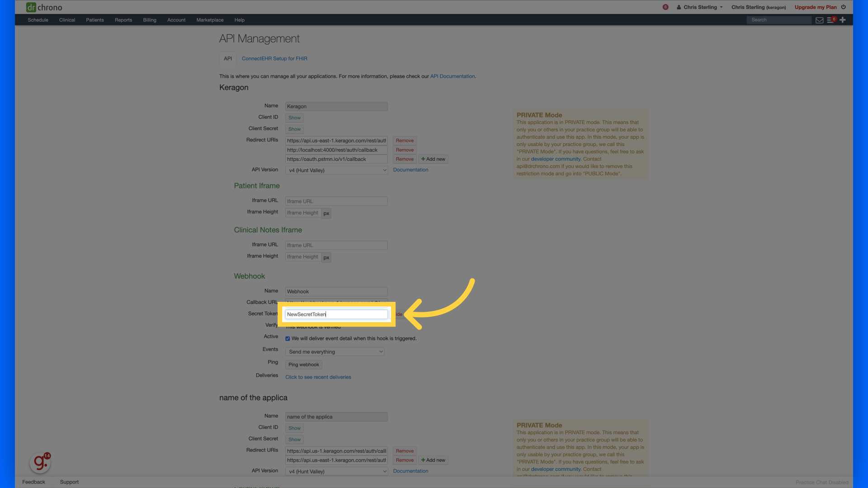Edit the 'name of the applica' Name field

pos(336,417)
